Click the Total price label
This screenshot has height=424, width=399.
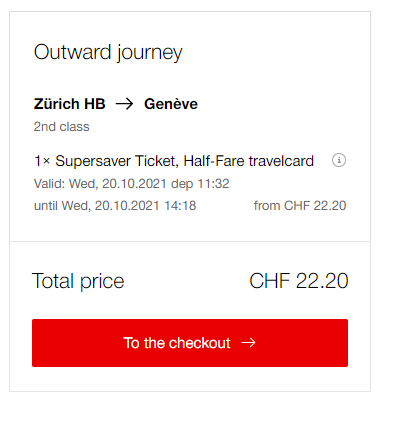[x=78, y=281]
